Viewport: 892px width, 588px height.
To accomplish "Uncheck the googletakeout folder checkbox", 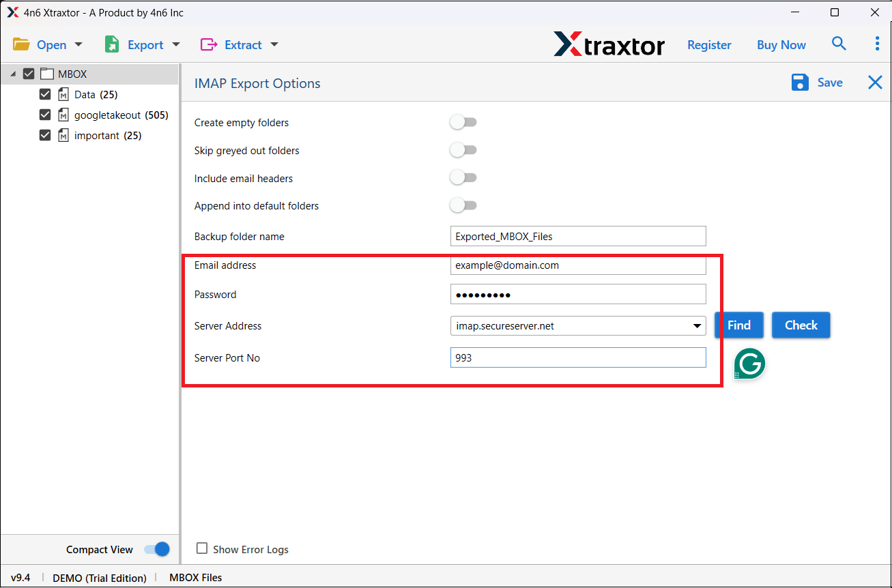I will 45,115.
